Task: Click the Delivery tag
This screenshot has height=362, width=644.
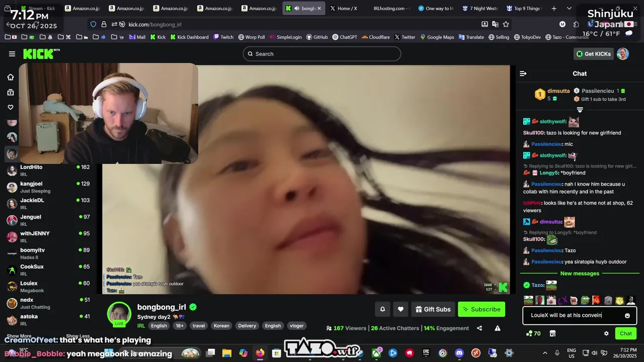Action: point(247,326)
